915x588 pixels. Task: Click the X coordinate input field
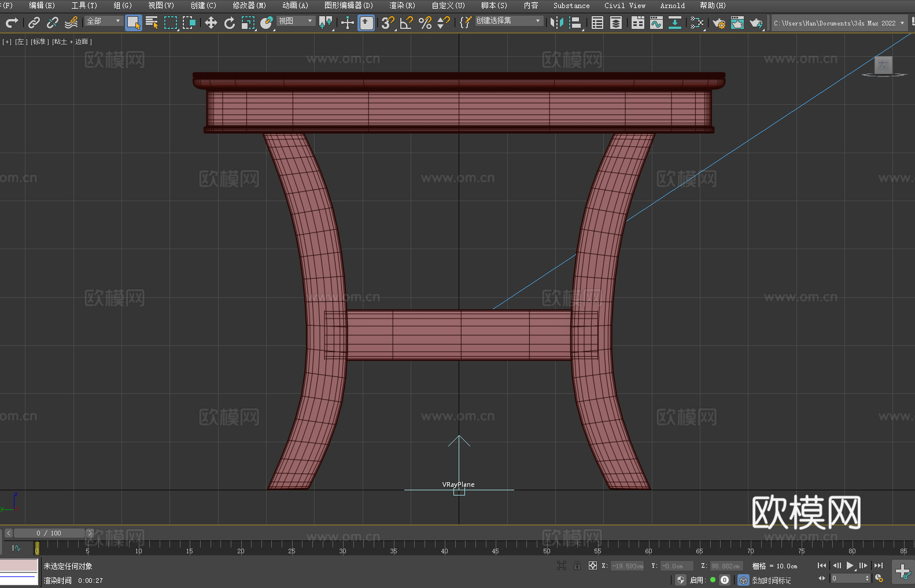click(628, 566)
